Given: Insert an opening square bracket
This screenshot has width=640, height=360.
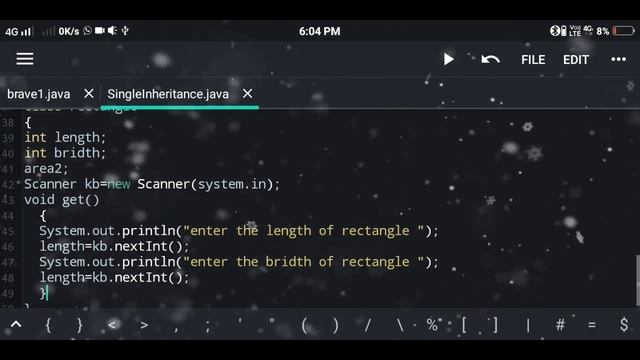Looking at the screenshot, I should pos(464,325).
